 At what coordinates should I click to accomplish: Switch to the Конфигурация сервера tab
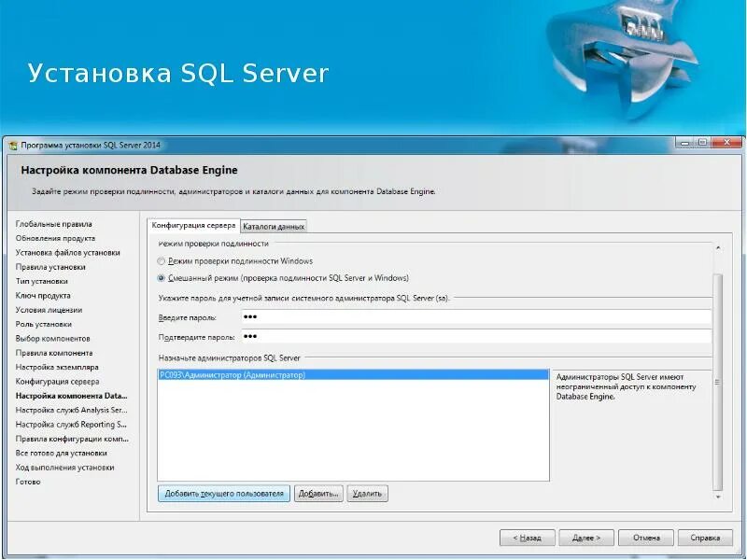pyautogui.click(x=193, y=225)
